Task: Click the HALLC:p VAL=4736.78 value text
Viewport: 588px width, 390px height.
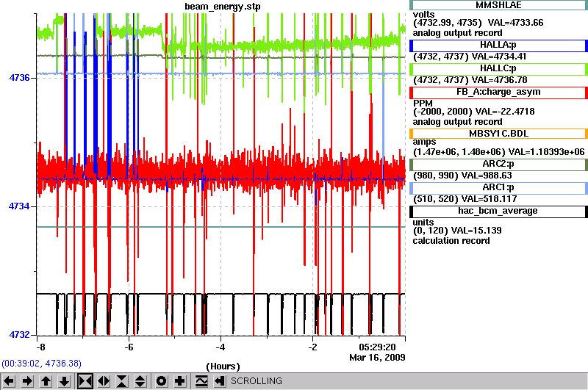Action: click(500, 80)
